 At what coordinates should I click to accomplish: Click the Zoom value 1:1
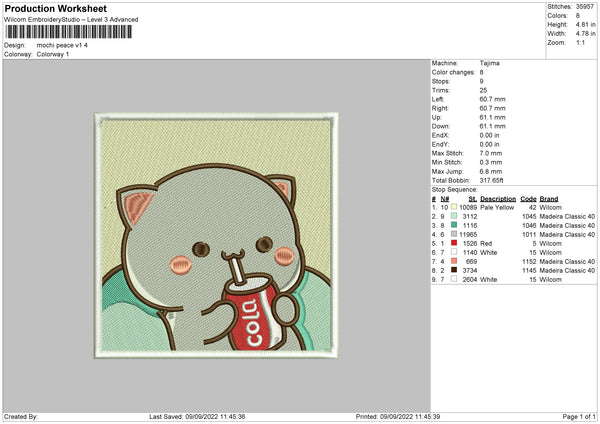pos(580,42)
